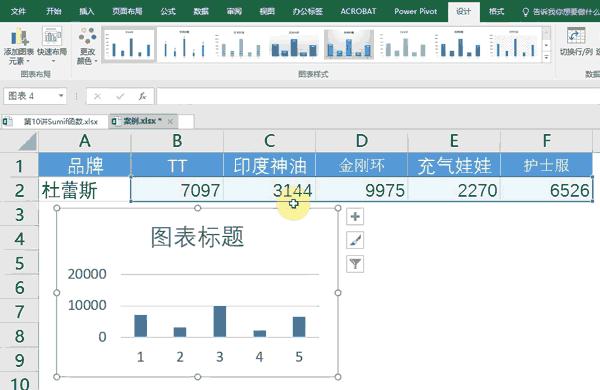Switch to the 办公标签 Office Tab ribbon tab

point(308,11)
